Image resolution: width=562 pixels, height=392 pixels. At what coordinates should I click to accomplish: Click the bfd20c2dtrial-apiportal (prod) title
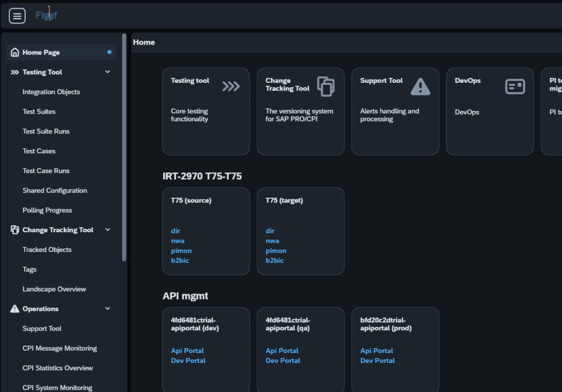tap(386, 324)
